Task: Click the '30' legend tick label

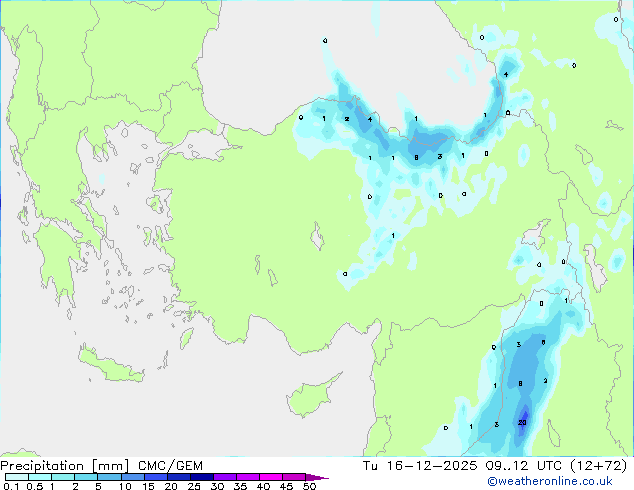Action: pyautogui.click(x=217, y=486)
